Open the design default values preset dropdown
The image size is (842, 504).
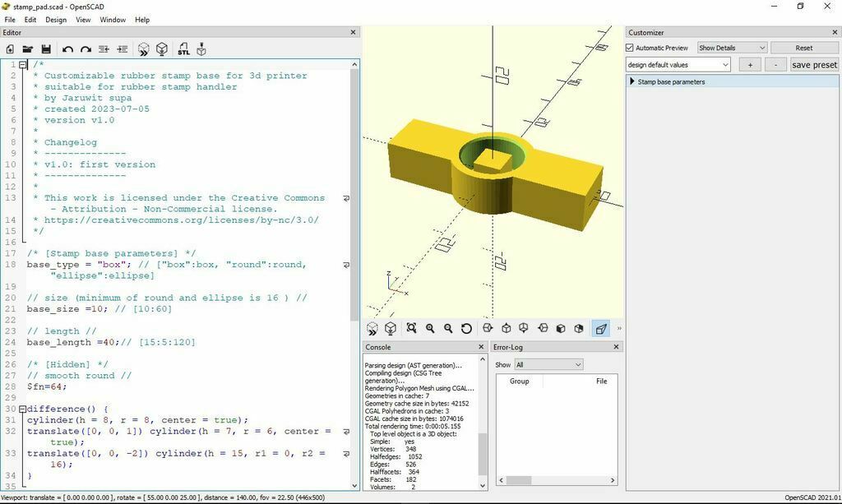678,65
